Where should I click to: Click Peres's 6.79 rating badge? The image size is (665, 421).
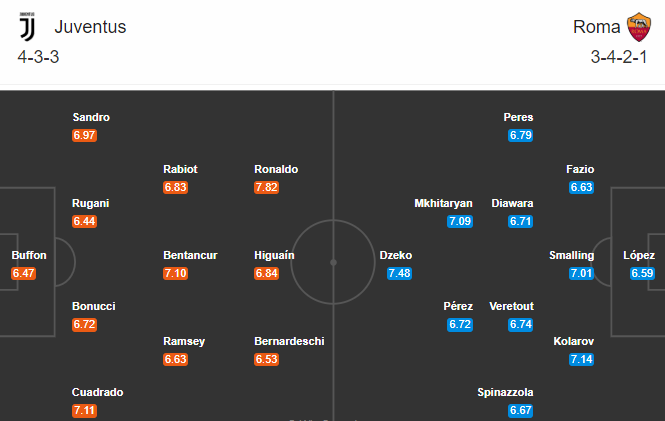click(x=520, y=135)
